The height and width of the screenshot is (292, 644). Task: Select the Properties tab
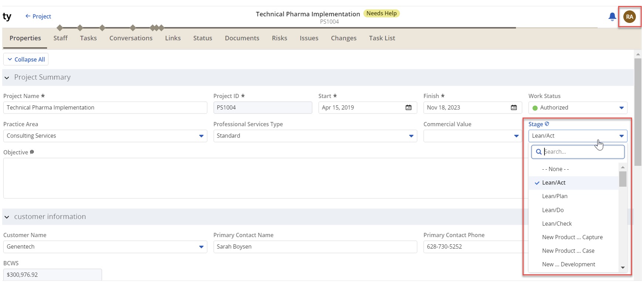[x=25, y=38]
